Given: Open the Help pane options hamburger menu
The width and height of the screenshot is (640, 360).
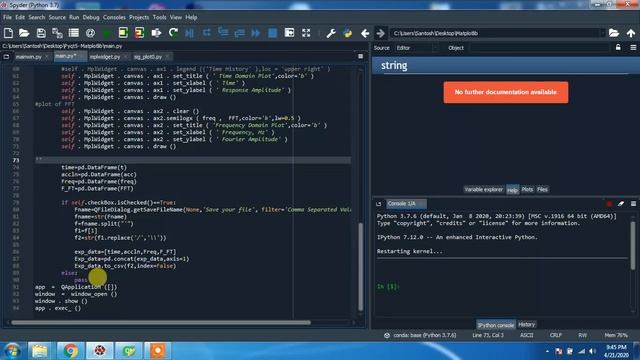Looking at the screenshot, I should pyautogui.click(x=633, y=48).
